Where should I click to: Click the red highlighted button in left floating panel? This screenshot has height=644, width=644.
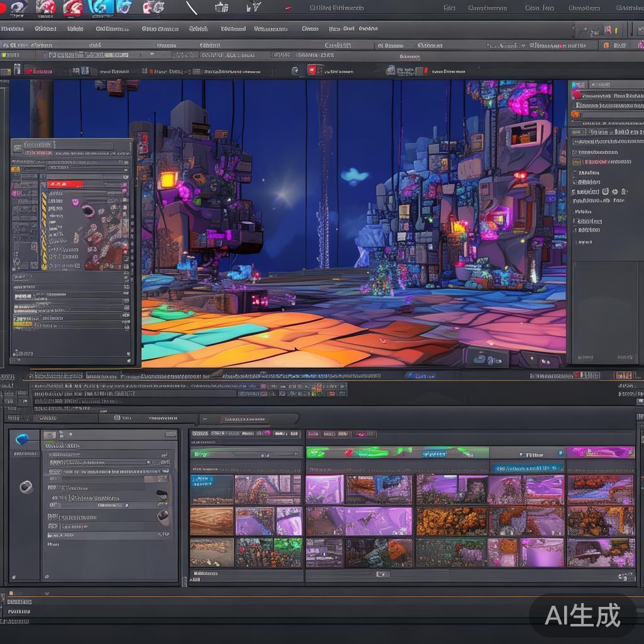click(x=65, y=184)
